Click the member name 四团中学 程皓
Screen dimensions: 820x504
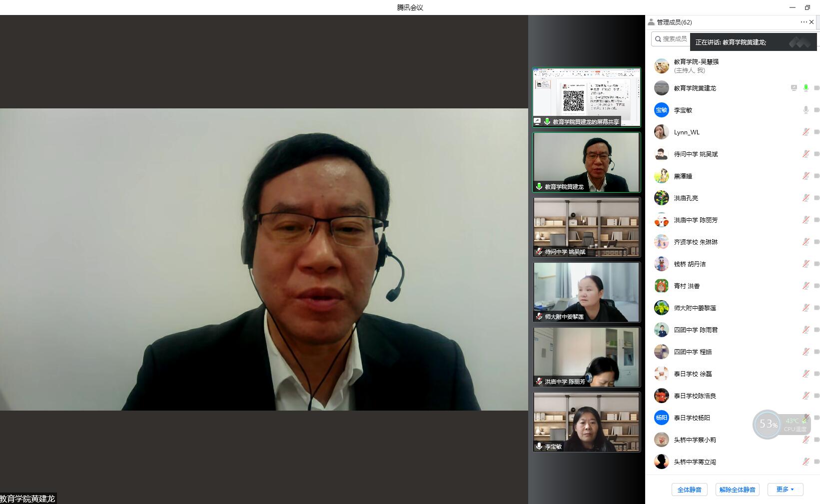(x=693, y=352)
